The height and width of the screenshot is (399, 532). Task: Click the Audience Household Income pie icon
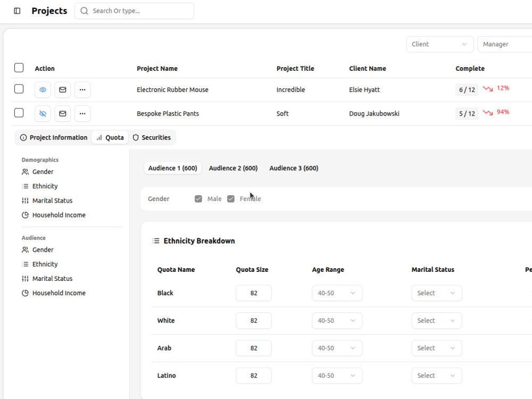(x=25, y=293)
